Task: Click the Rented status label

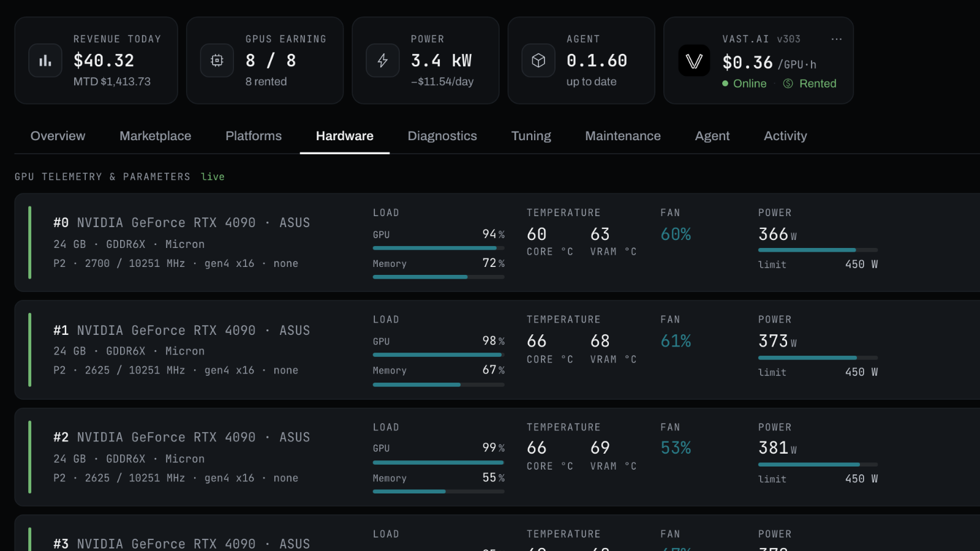Action: [818, 84]
